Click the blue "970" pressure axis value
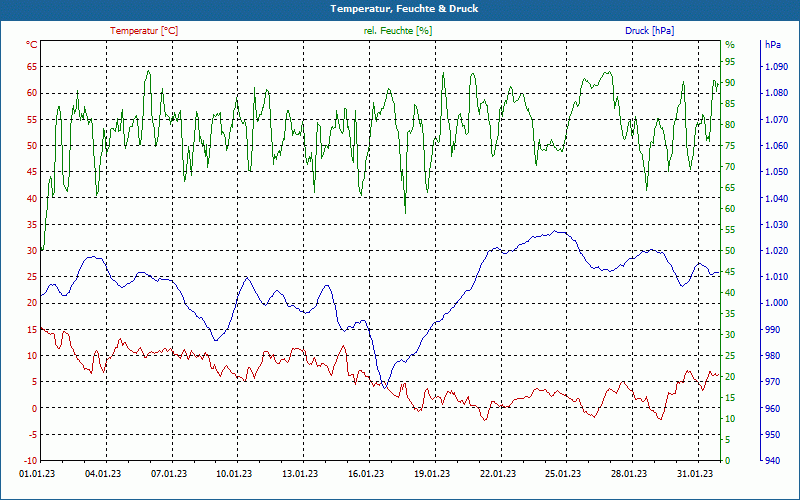 [x=773, y=382]
